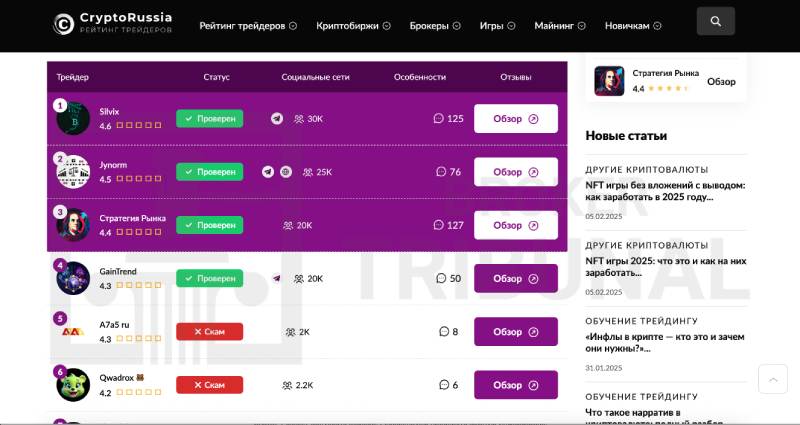Viewport: 800px width, 425px height.
Task: Expand the Рейтинг трейдеров menu
Action: 248,25
